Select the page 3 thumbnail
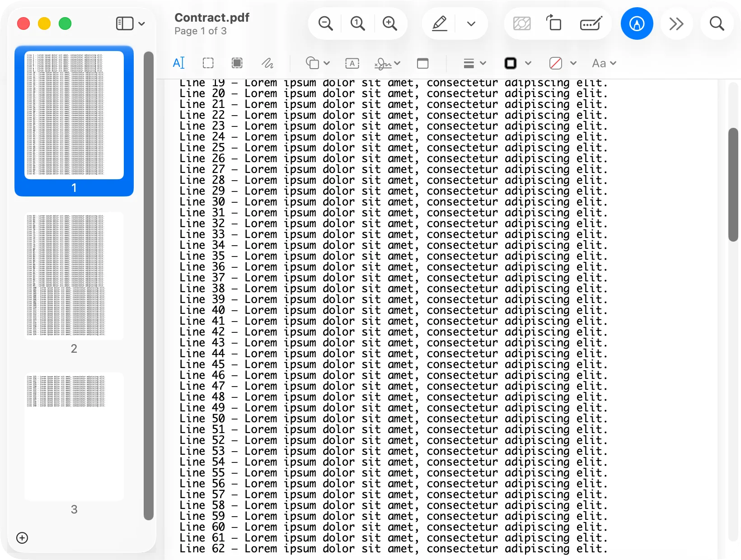Screen dimensions: 741x560 pyautogui.click(x=74, y=436)
